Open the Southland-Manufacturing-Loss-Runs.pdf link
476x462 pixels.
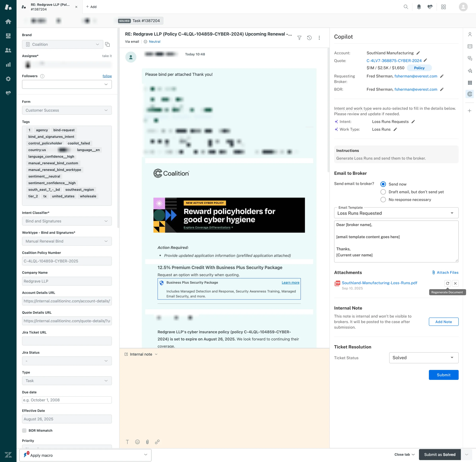pyautogui.click(x=379, y=283)
